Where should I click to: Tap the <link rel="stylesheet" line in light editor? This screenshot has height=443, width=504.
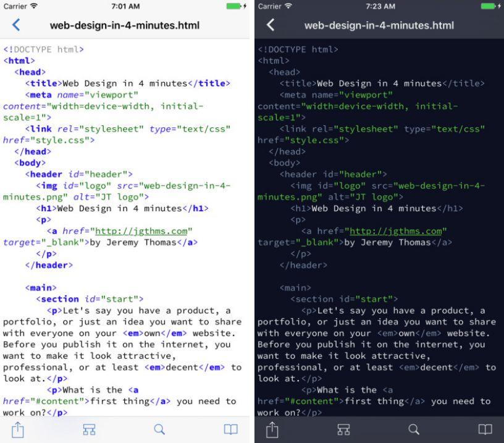(x=128, y=129)
